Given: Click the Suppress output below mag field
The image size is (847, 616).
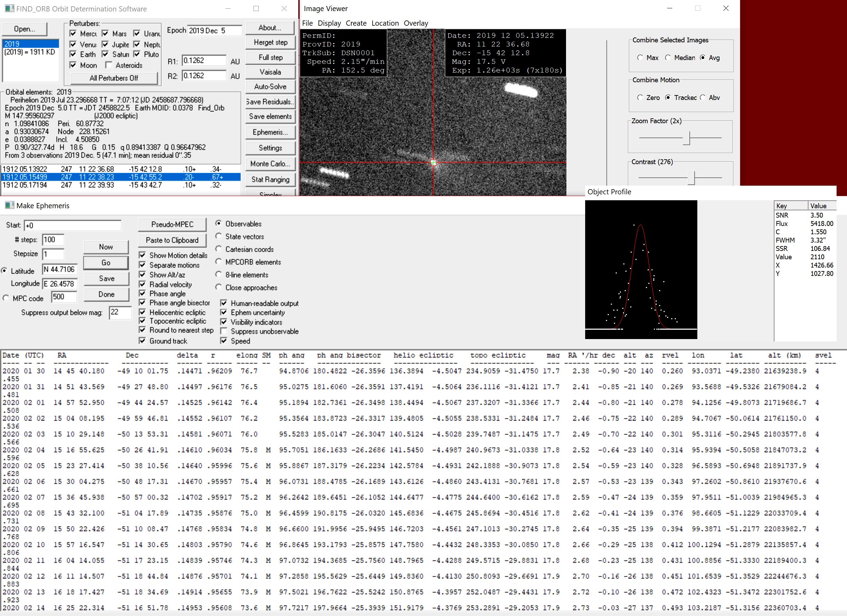Looking at the screenshot, I should (x=120, y=312).
